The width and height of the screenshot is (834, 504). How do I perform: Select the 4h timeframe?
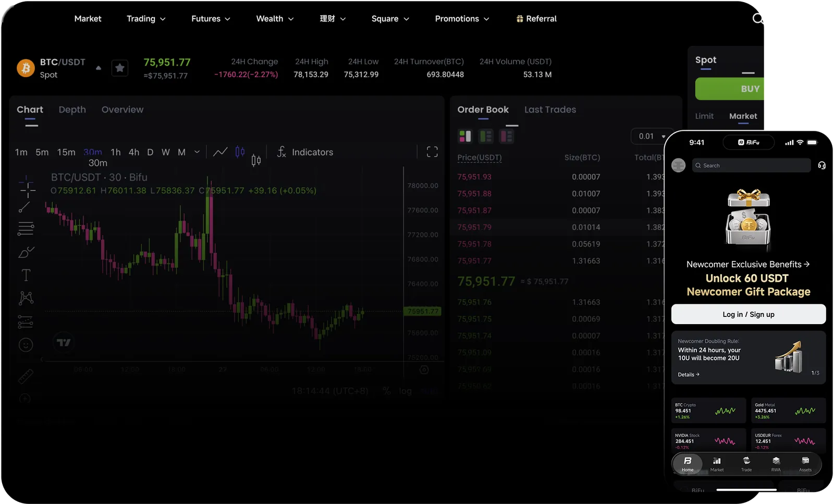point(134,152)
